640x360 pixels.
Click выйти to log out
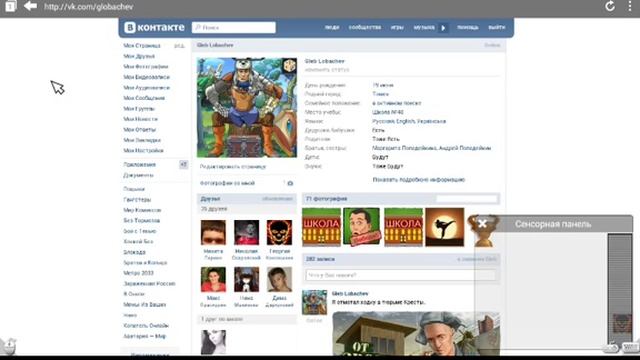point(497,27)
